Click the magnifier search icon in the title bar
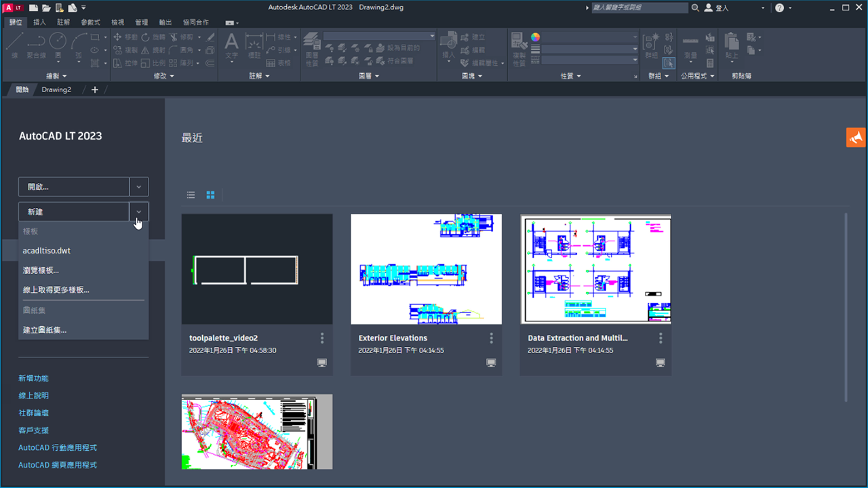This screenshot has width=868, height=488. tap(695, 8)
